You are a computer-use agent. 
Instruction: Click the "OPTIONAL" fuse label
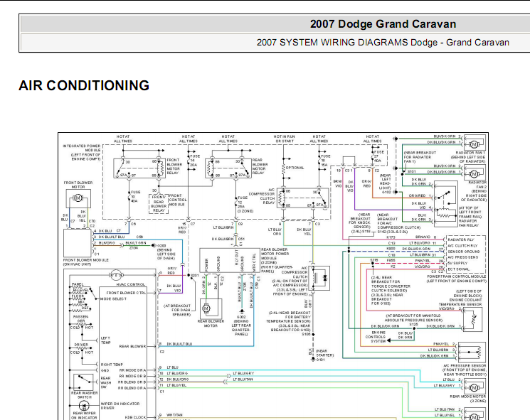[x=295, y=168]
